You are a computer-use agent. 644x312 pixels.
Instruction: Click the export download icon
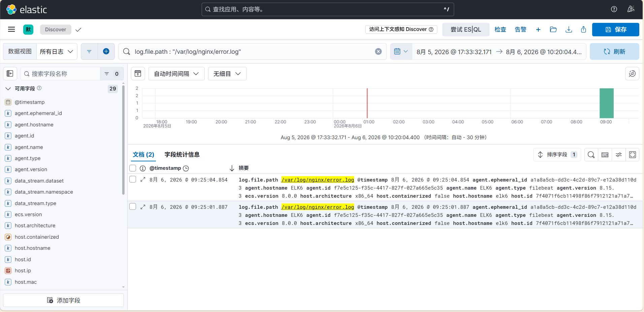[569, 30]
